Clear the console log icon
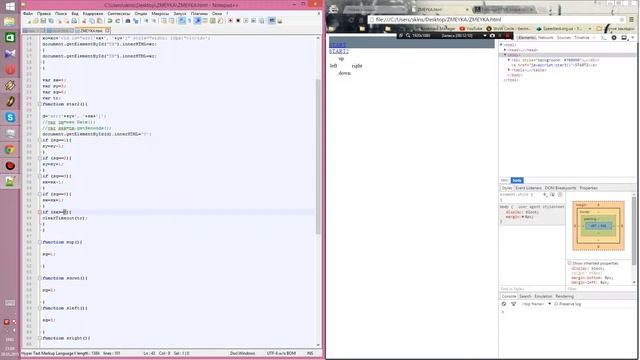640x360 pixels. pyautogui.click(x=504, y=304)
